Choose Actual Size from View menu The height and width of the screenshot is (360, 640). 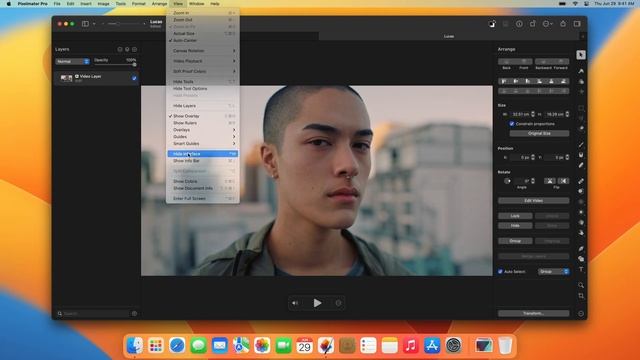[x=202, y=33]
